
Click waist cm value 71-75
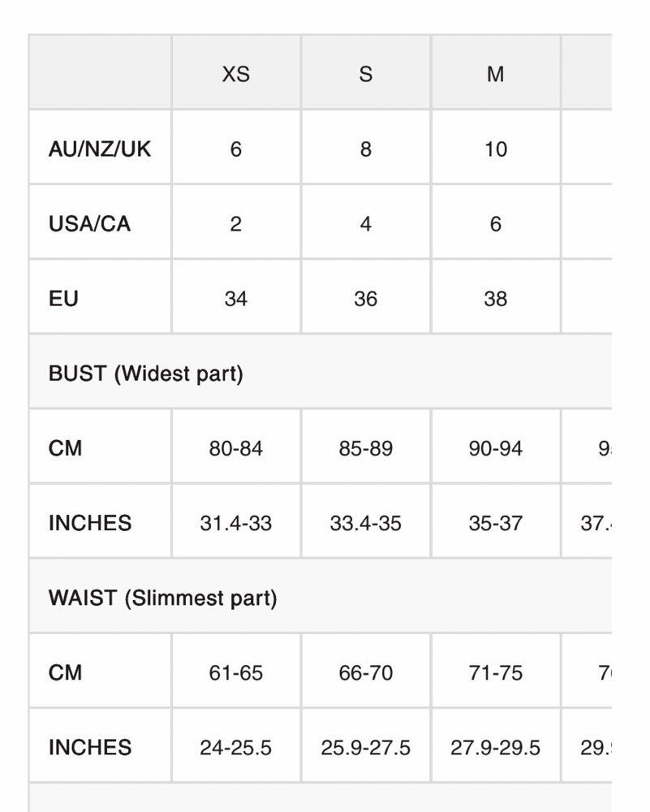click(x=496, y=672)
